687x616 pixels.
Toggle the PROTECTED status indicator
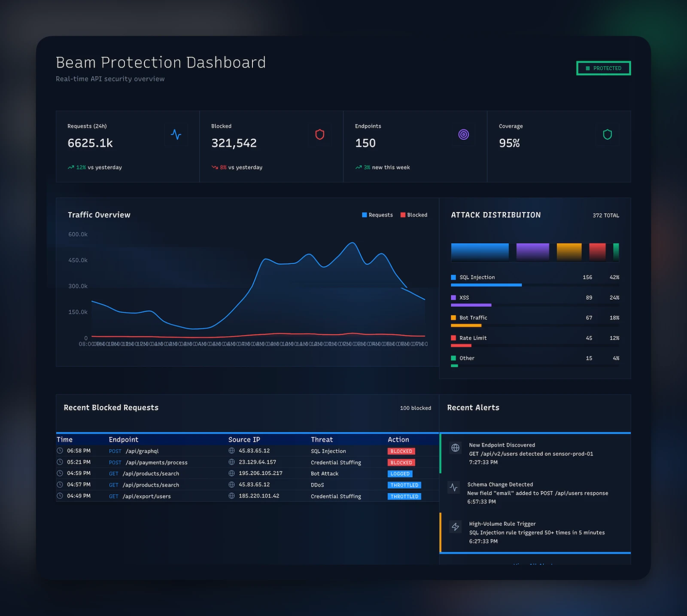(x=603, y=68)
